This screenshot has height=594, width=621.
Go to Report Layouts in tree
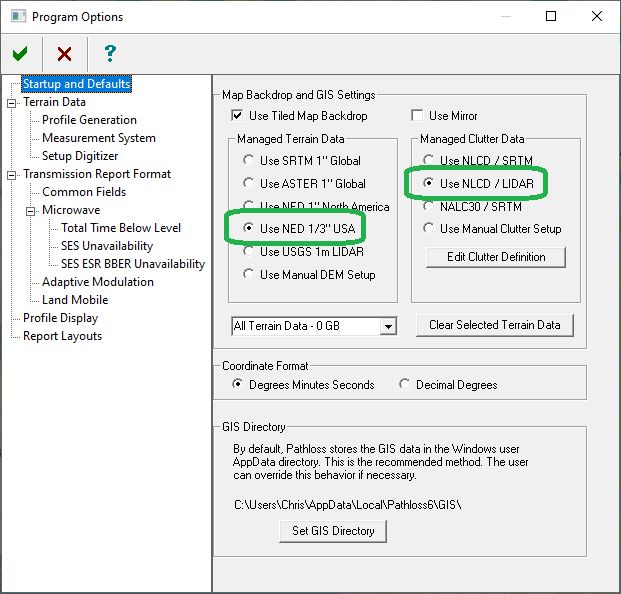(62, 336)
